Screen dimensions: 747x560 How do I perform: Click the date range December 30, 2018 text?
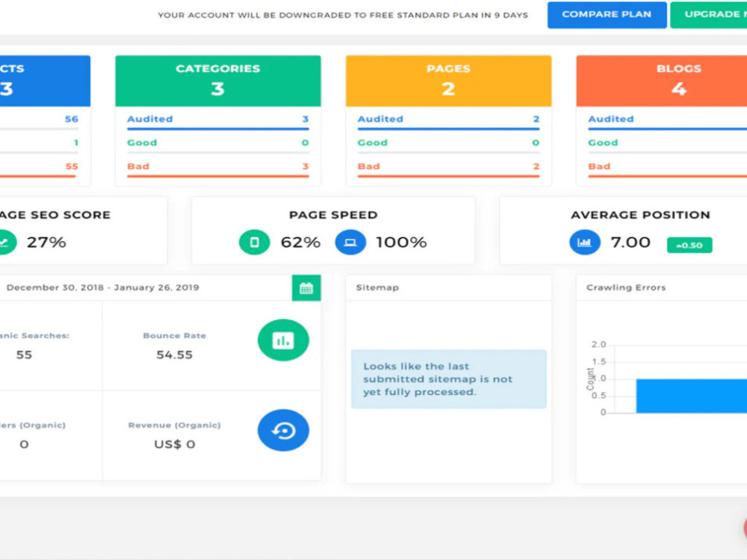(103, 287)
